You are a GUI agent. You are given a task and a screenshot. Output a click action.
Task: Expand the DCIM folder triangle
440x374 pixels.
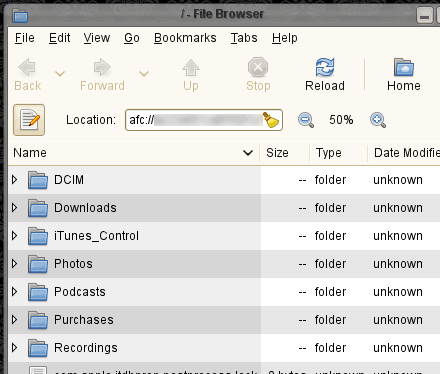tap(14, 180)
